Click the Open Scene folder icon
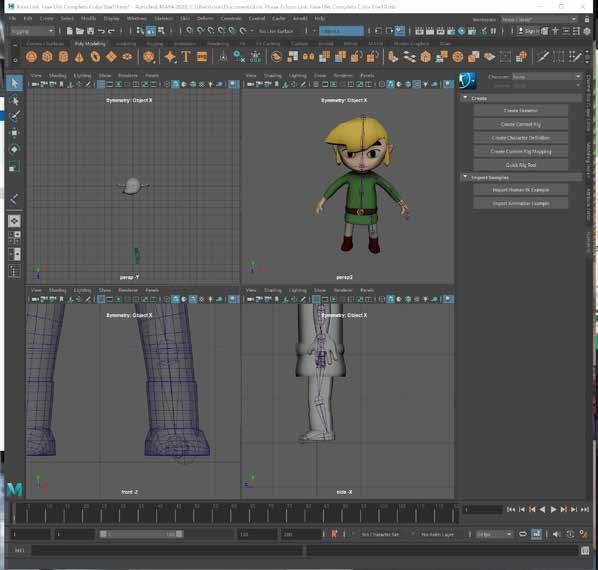Screen dimensions: 598x570 [80, 31]
